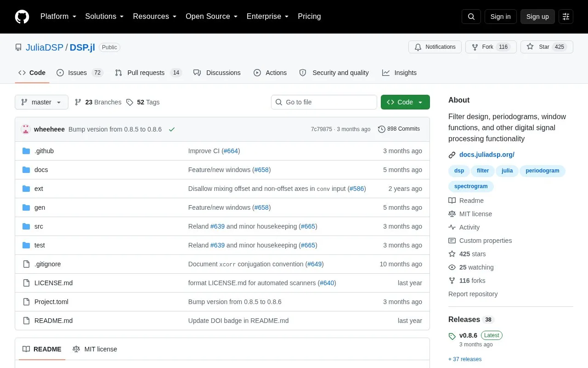
Task: Click the Notifications button
Action: pyautogui.click(x=435, y=47)
